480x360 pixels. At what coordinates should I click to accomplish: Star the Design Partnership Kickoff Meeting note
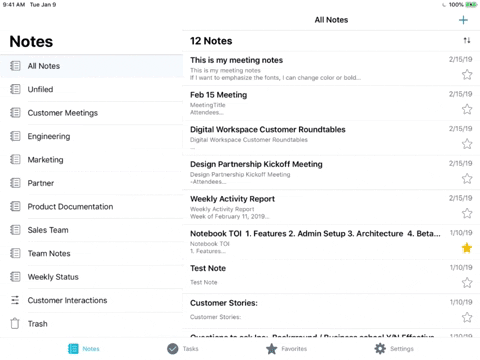coord(467,178)
